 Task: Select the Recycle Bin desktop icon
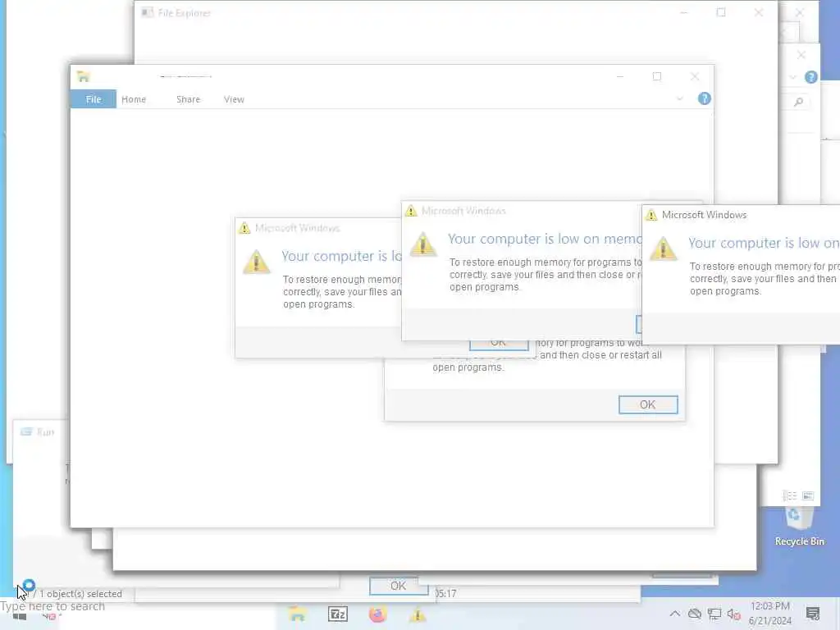(799, 526)
